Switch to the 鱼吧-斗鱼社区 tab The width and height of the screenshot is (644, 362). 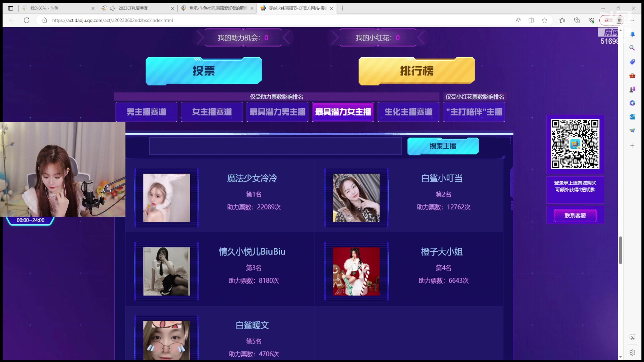(x=217, y=8)
